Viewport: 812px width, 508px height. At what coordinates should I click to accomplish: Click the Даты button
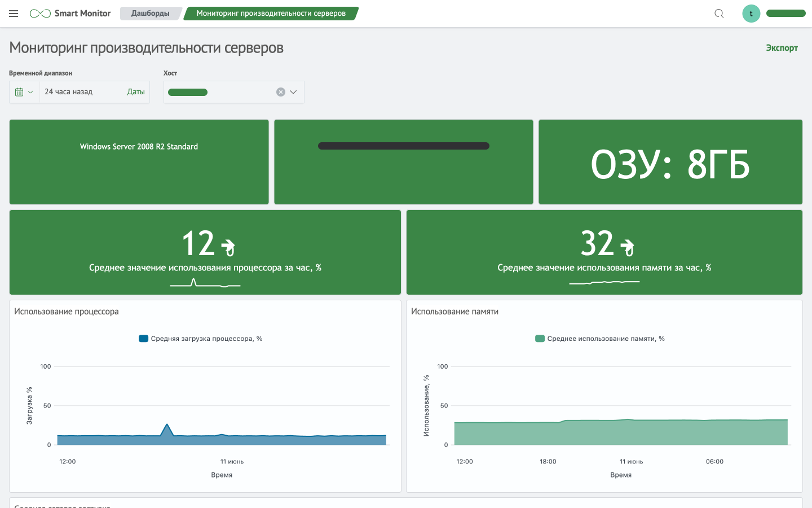pyautogui.click(x=136, y=92)
